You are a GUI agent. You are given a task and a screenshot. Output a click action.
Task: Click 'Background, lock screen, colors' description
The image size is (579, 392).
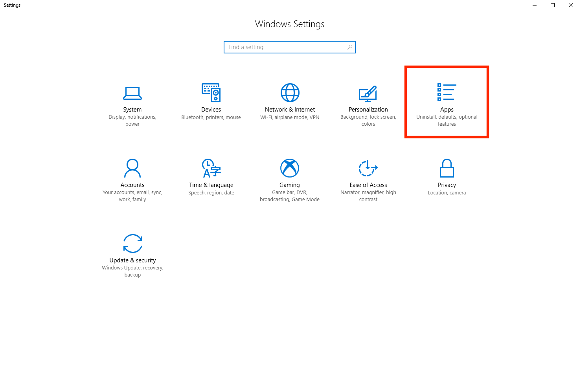pyautogui.click(x=368, y=121)
